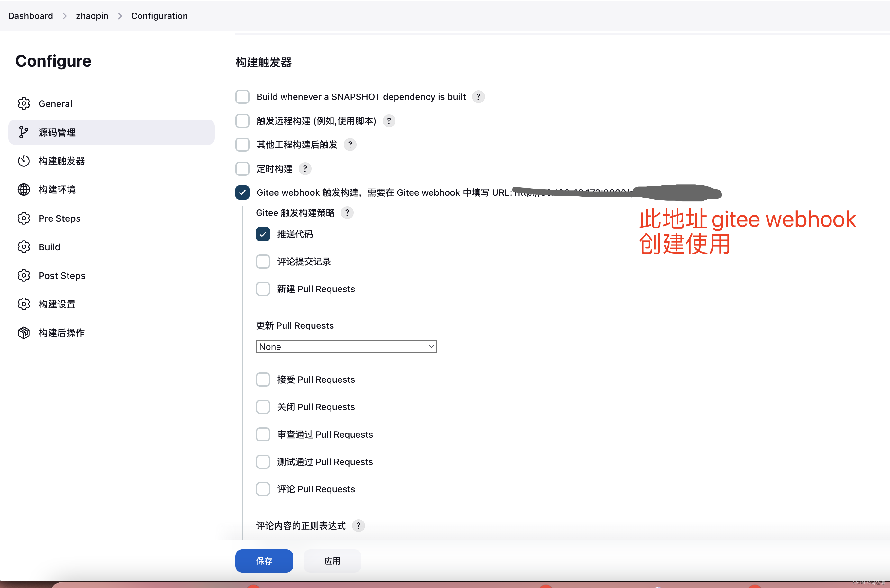Enable 定时构建 checkbox

(242, 169)
